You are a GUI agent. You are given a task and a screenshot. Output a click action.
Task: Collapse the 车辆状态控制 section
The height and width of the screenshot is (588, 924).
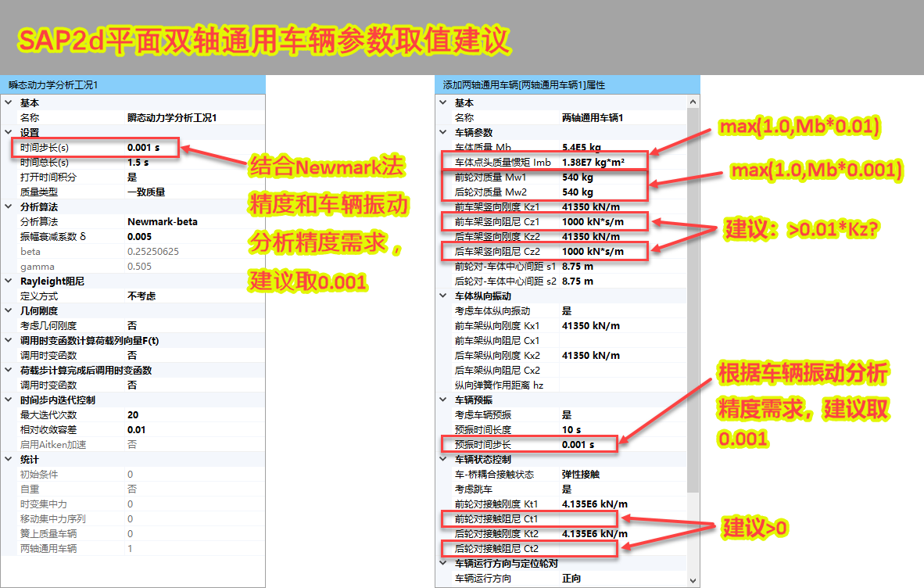[x=443, y=459]
